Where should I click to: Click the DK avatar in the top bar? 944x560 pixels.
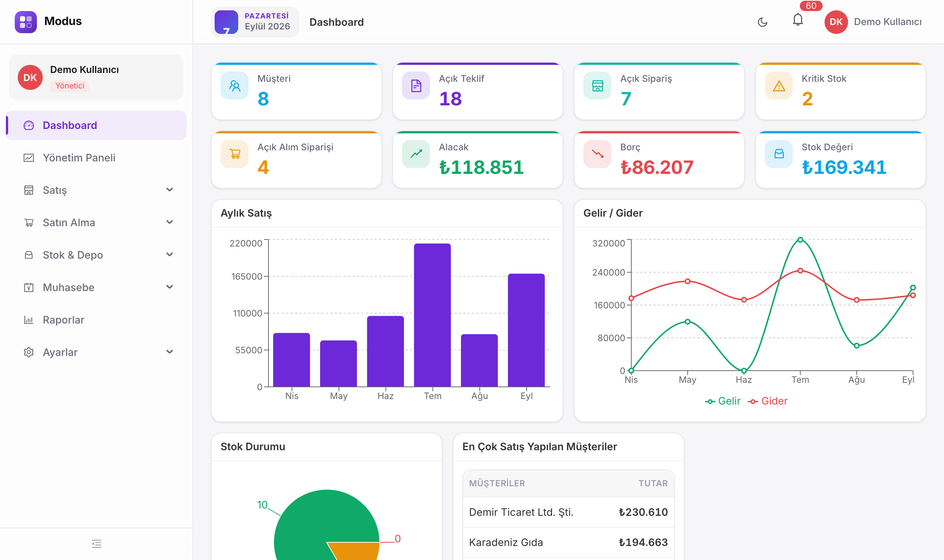[836, 22]
